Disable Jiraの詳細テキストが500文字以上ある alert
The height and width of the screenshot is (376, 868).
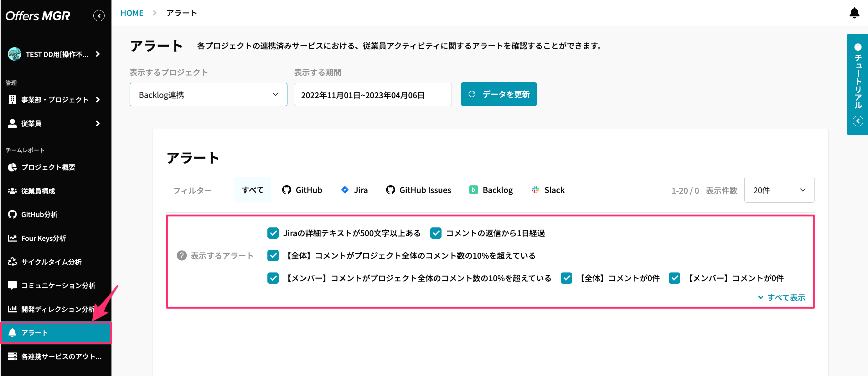click(273, 233)
